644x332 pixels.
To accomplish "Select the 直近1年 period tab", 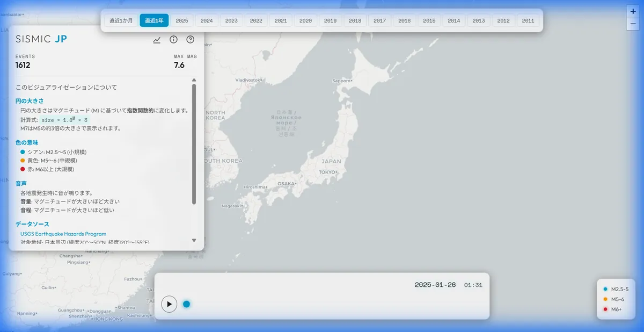I will pyautogui.click(x=154, y=20).
